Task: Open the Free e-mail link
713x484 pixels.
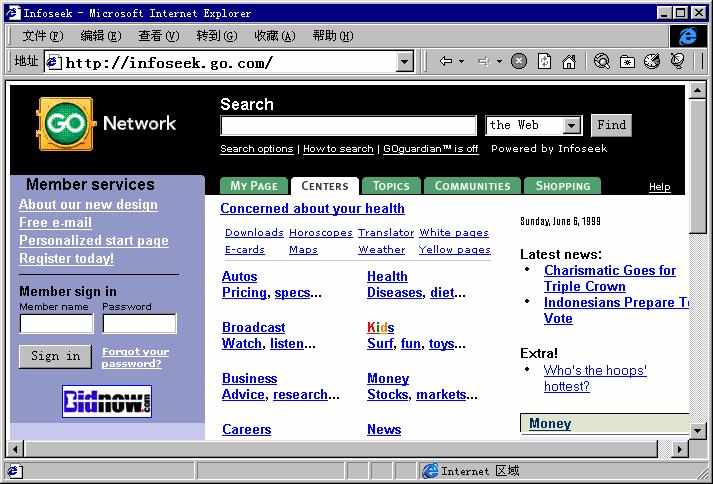Action: coord(55,222)
